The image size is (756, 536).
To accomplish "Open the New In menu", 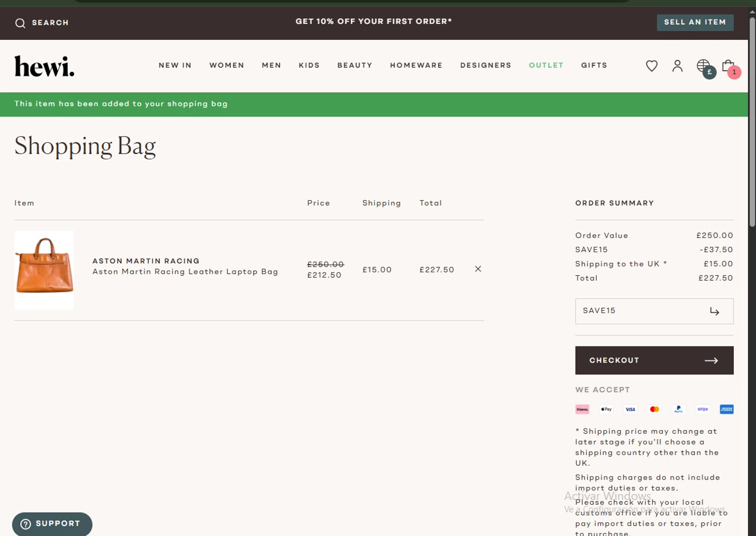I will (175, 66).
